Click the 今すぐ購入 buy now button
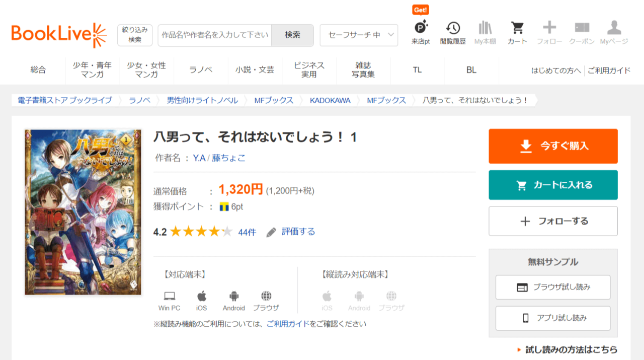644x360 pixels. [553, 146]
